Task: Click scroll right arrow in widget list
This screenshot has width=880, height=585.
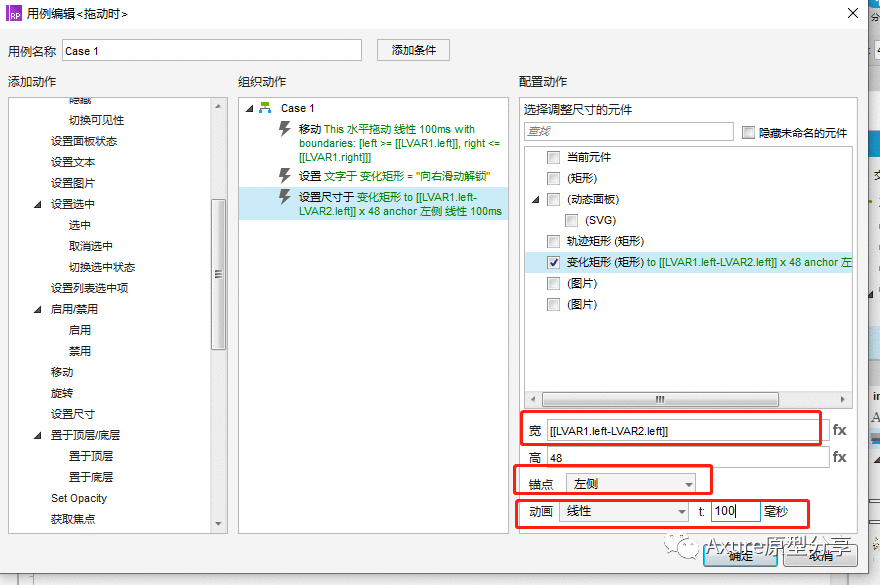Action: 842,399
